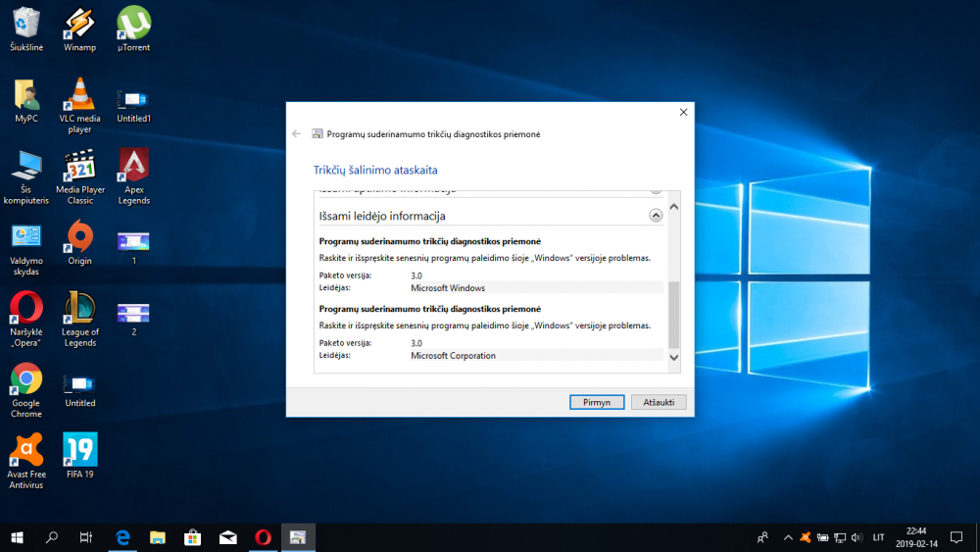980x552 pixels.
Task: Select the Naršyklė Opera desktop shortcut
Action: (x=26, y=319)
